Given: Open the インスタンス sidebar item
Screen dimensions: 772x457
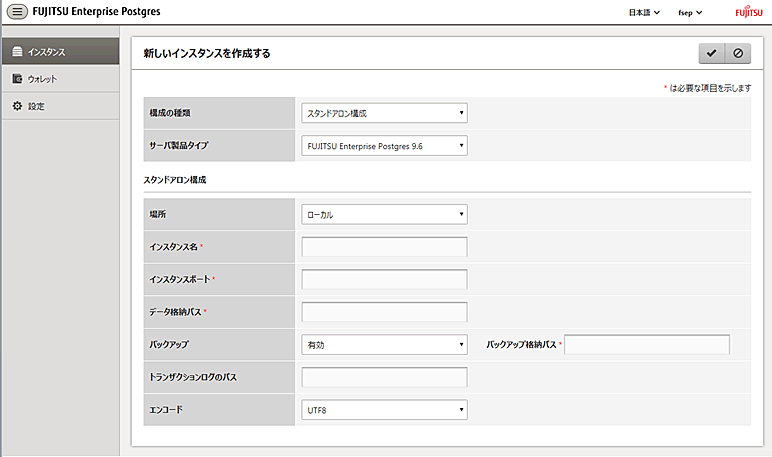Looking at the screenshot, I should pyautogui.click(x=61, y=51).
